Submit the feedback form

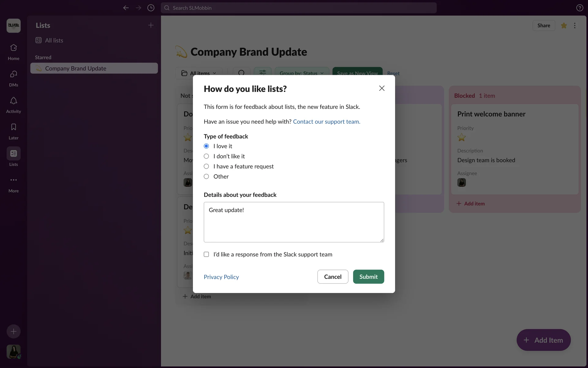tap(368, 277)
